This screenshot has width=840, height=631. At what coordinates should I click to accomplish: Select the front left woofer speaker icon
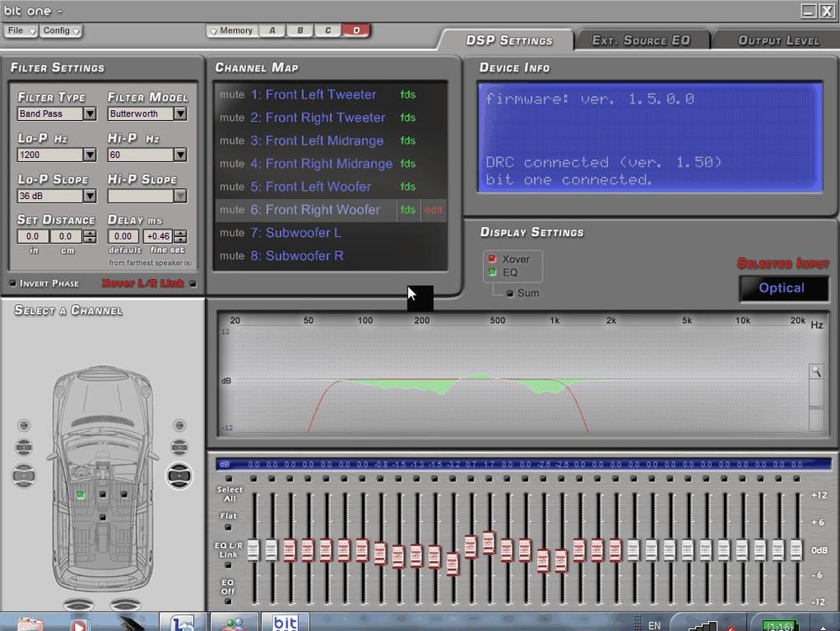point(24,476)
